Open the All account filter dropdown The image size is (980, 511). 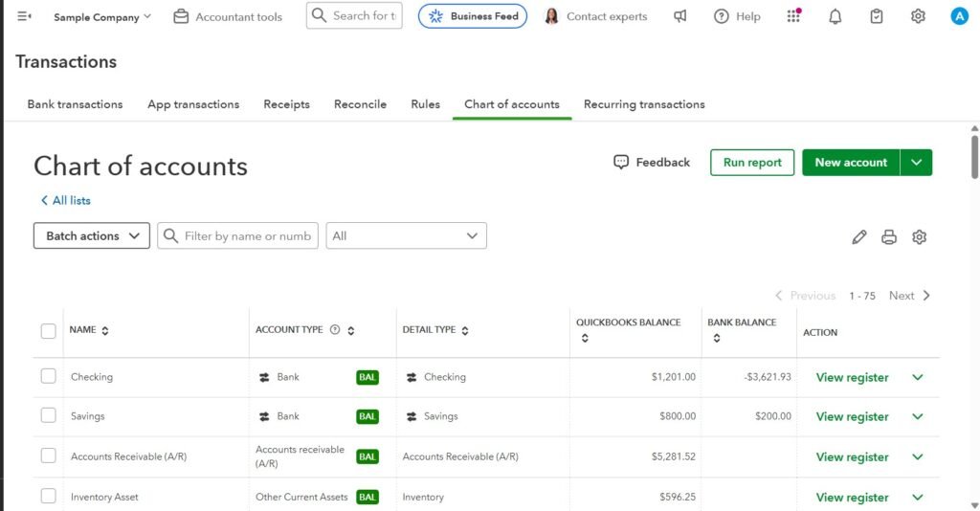click(x=406, y=236)
